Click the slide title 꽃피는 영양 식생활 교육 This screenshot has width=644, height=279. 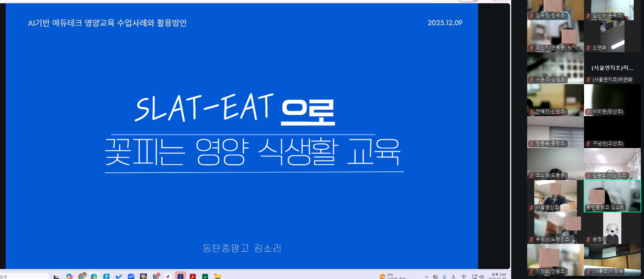(253, 152)
